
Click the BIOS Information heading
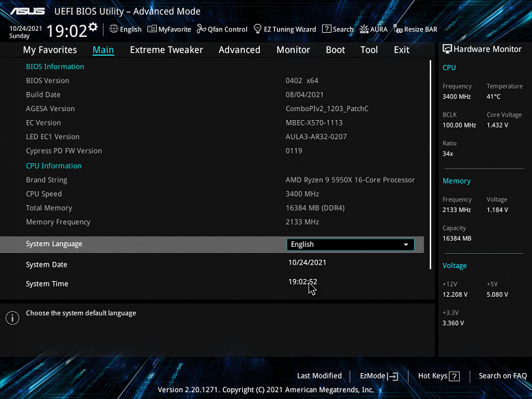click(55, 67)
